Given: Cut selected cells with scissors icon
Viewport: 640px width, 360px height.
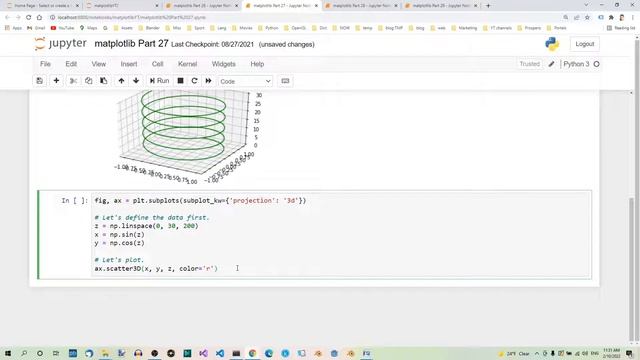Looking at the screenshot, I should (73, 81).
